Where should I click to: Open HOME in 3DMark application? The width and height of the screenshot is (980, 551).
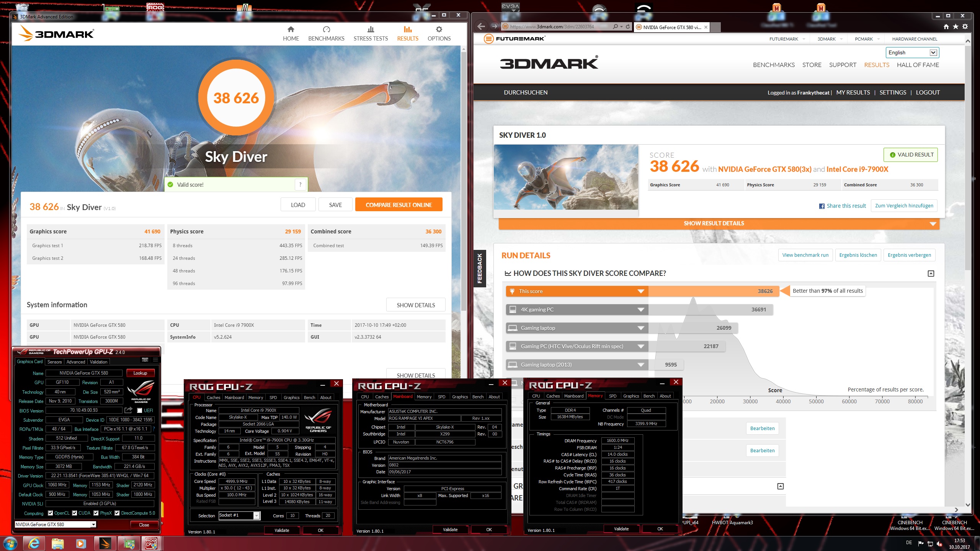[x=291, y=34]
